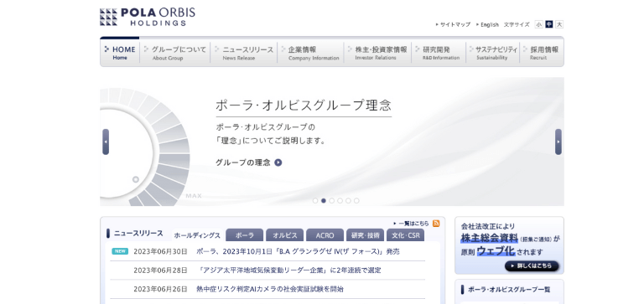Select the fifth carousel dot
This screenshot has height=304, width=644.
click(x=348, y=201)
